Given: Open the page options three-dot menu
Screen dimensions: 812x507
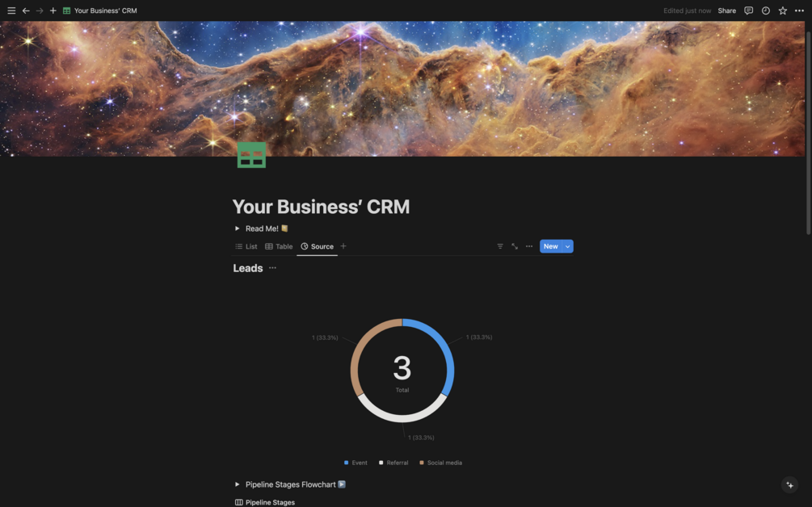Looking at the screenshot, I should tap(799, 10).
